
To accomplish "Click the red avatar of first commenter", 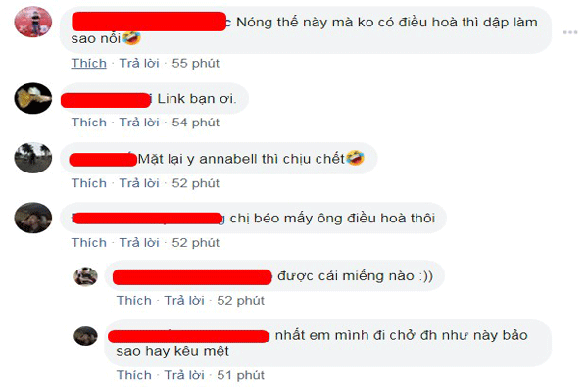I will (x=33, y=22).
